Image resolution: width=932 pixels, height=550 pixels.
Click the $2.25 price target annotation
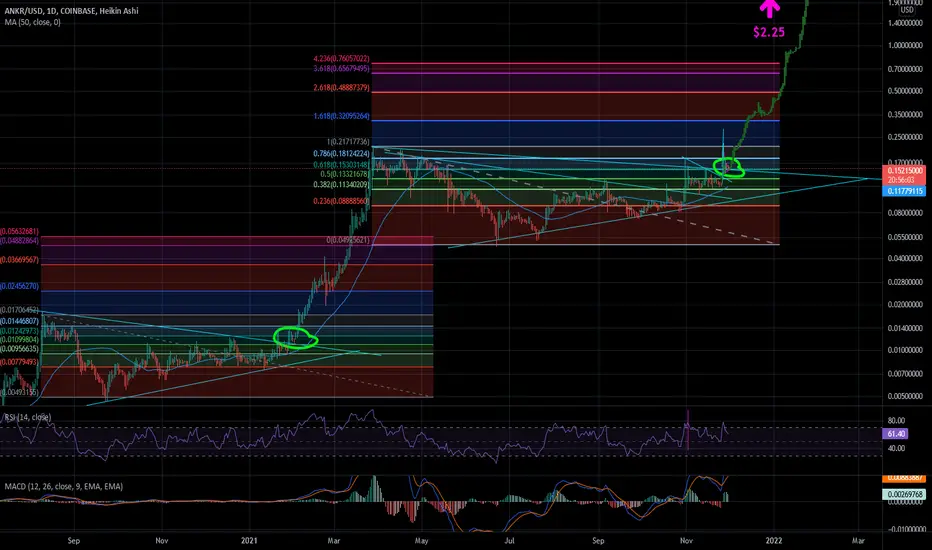(769, 32)
